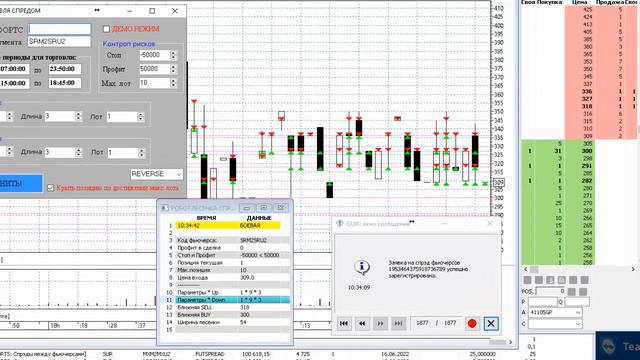Close the robot data table window
The height and width of the screenshot is (360, 640).
pos(281,208)
